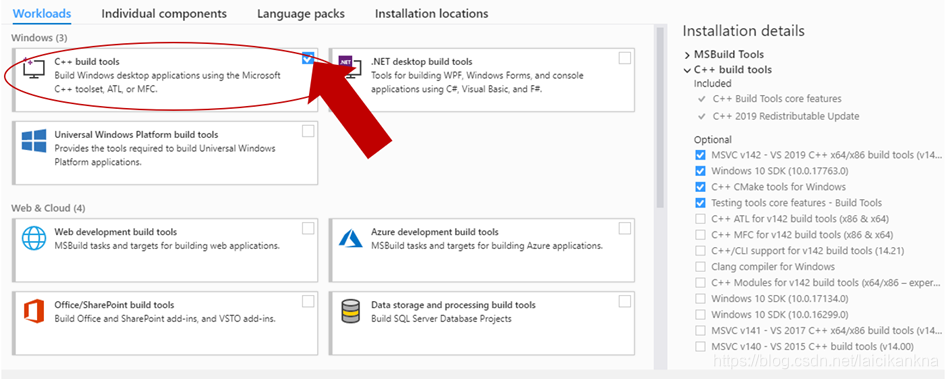Check Universal Windows Platform build tools workload
Image resolution: width=948 pixels, height=379 pixels.
pyautogui.click(x=308, y=131)
